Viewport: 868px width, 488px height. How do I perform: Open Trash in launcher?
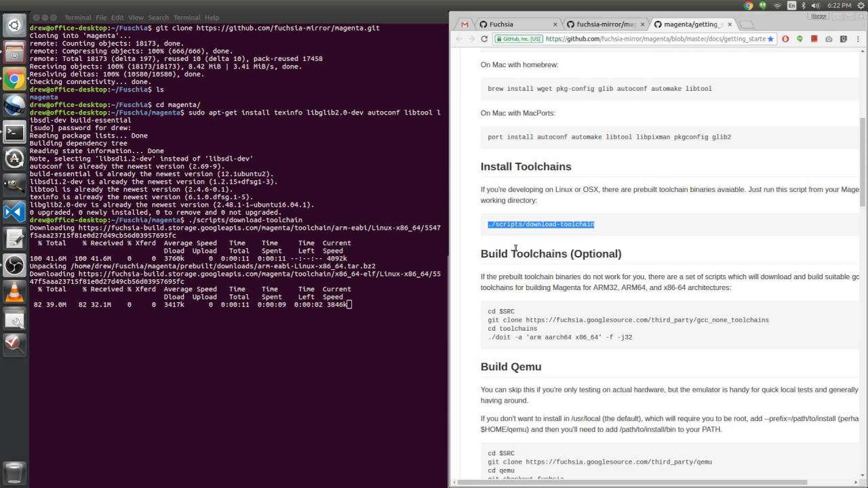click(x=14, y=472)
